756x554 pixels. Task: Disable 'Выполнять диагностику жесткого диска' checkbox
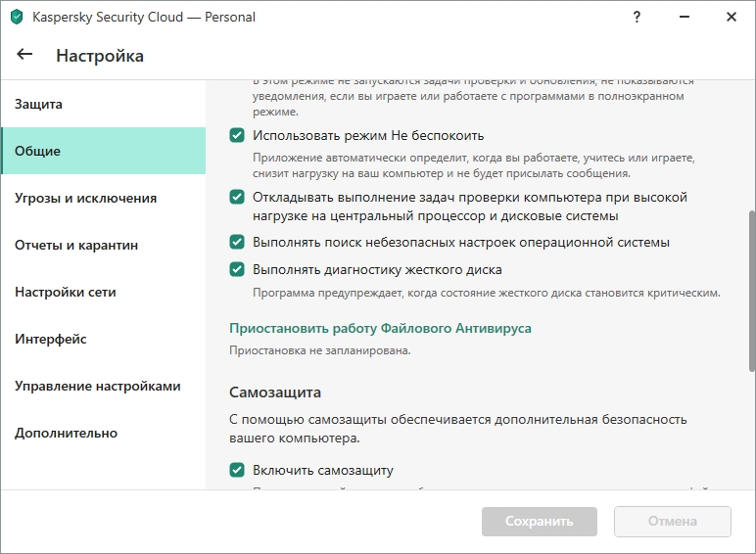tap(237, 269)
